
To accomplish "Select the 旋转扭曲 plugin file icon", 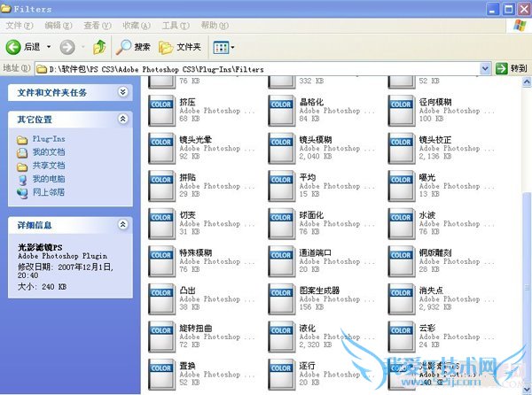I will coord(161,337).
